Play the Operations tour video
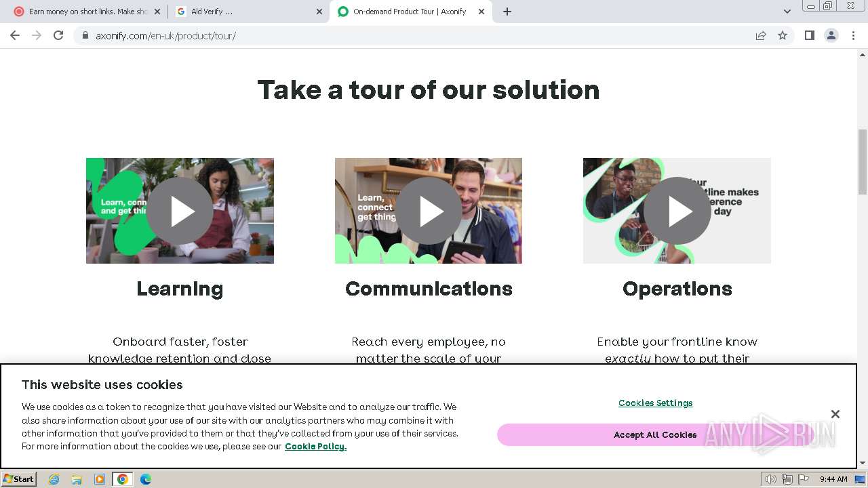The width and height of the screenshot is (868, 488). pyautogui.click(x=677, y=211)
